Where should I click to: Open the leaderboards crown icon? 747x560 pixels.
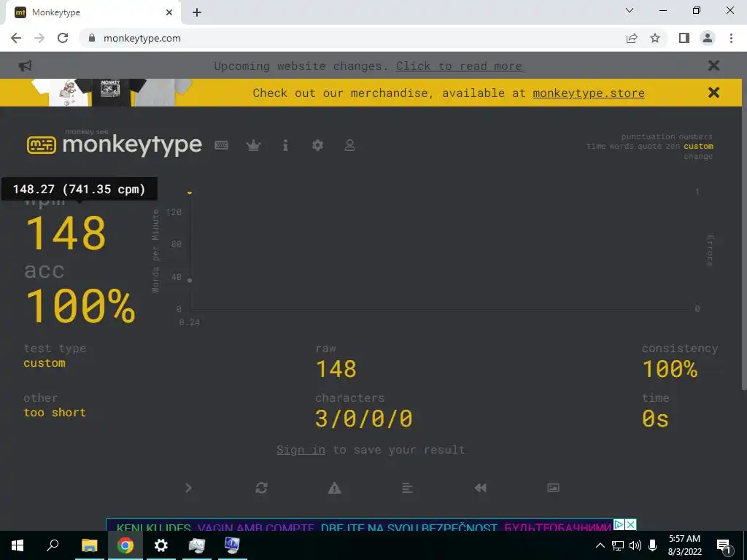click(253, 145)
